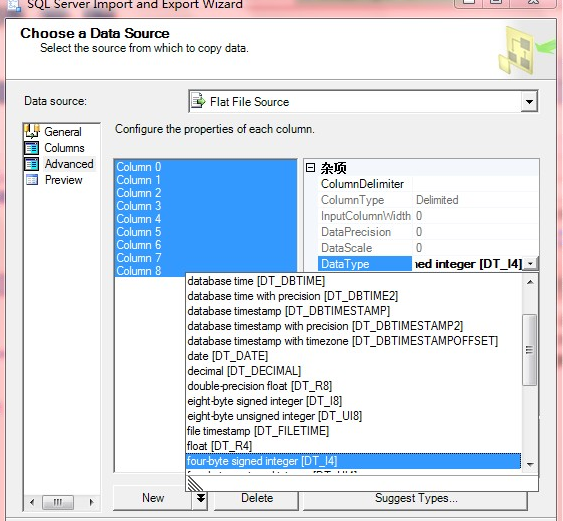Click the DataType value showing DT_I4

point(468,264)
